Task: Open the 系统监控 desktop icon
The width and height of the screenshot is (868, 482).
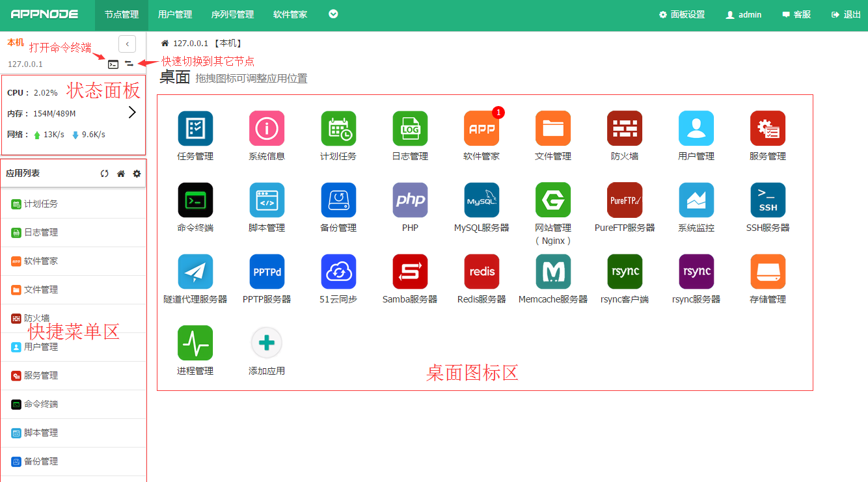Action: click(696, 200)
